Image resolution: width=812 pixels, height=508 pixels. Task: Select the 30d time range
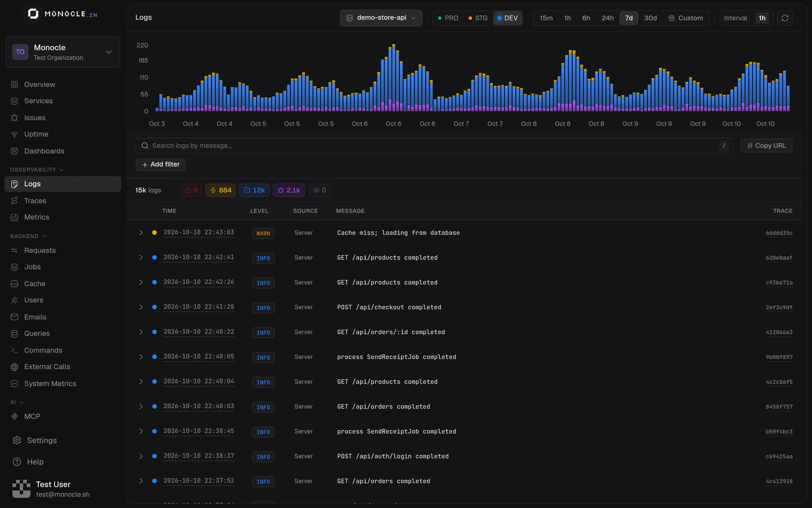650,18
